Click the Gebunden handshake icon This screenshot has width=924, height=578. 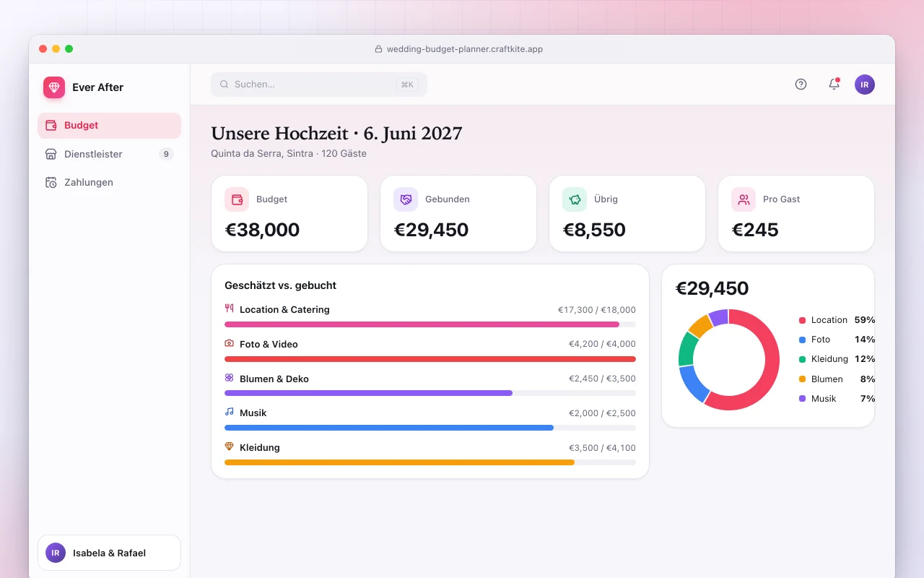(x=406, y=199)
